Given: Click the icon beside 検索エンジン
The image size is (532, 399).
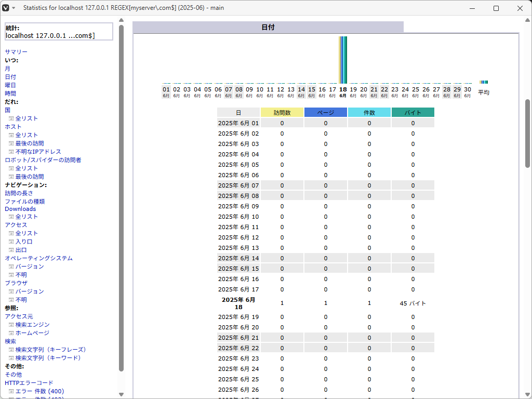Looking at the screenshot, I should pyautogui.click(x=11, y=325).
